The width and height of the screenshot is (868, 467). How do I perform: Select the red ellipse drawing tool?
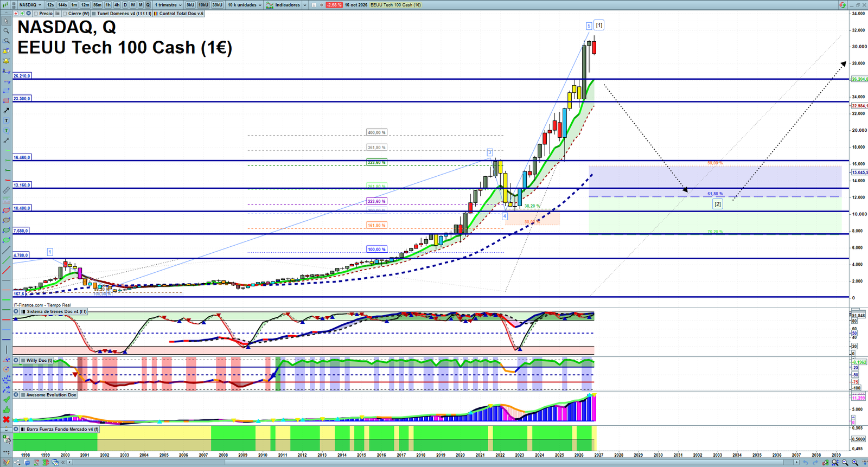[x=6, y=210]
